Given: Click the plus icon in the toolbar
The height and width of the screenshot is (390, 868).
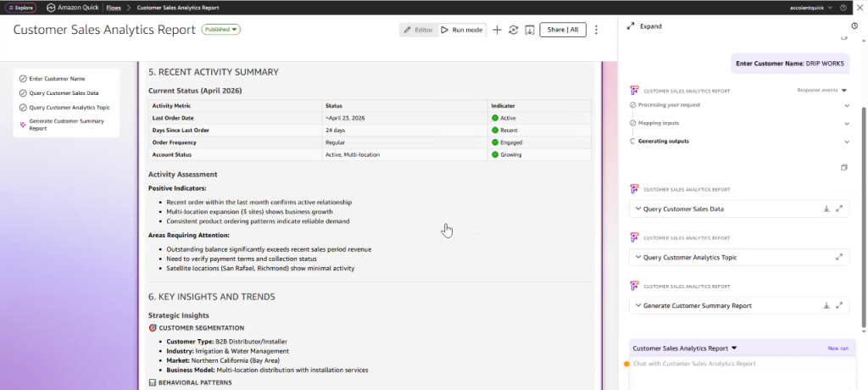Looking at the screenshot, I should click(497, 30).
